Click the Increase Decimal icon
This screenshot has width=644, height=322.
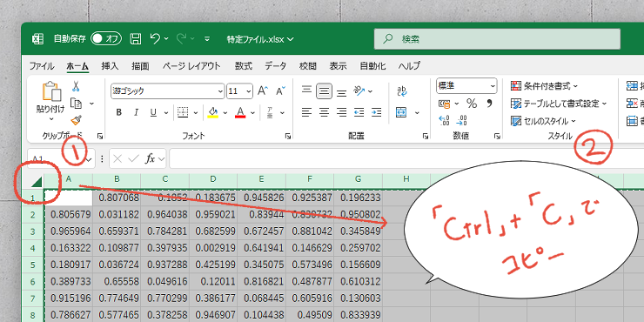coord(445,120)
